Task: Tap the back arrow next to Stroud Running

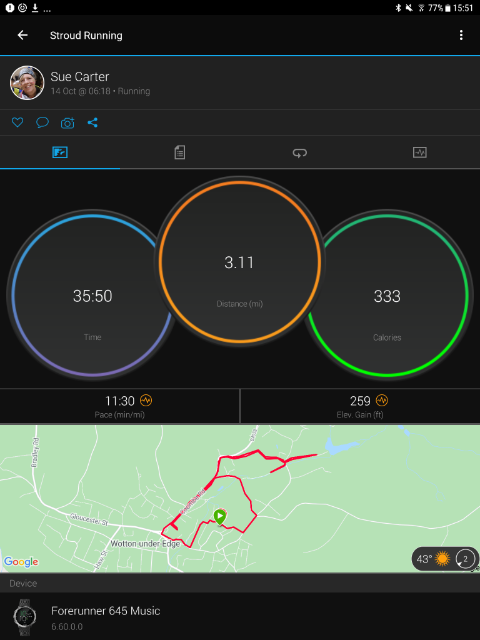Action: (x=22, y=35)
